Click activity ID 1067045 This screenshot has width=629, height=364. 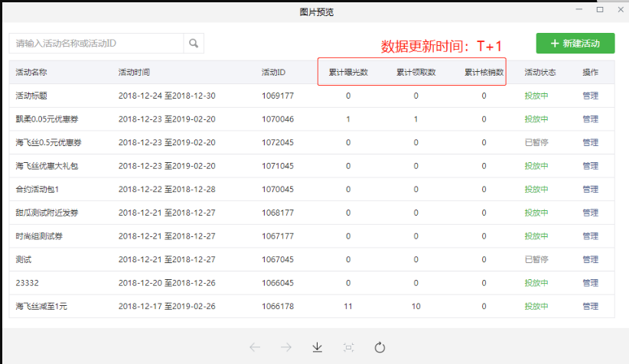[278, 259]
